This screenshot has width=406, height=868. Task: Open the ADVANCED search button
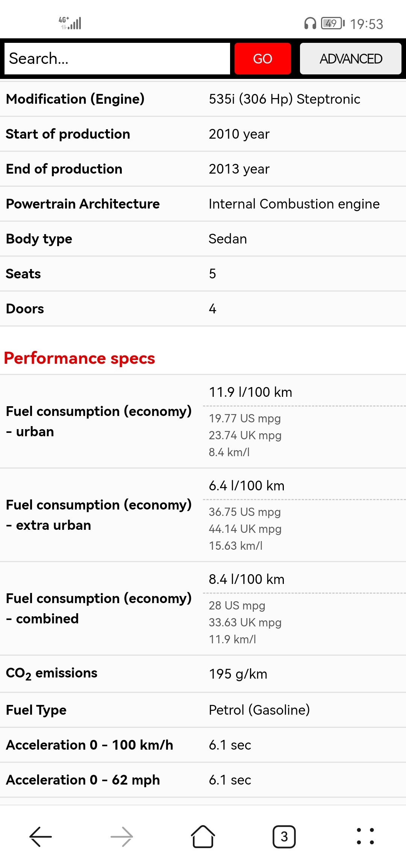coord(350,59)
